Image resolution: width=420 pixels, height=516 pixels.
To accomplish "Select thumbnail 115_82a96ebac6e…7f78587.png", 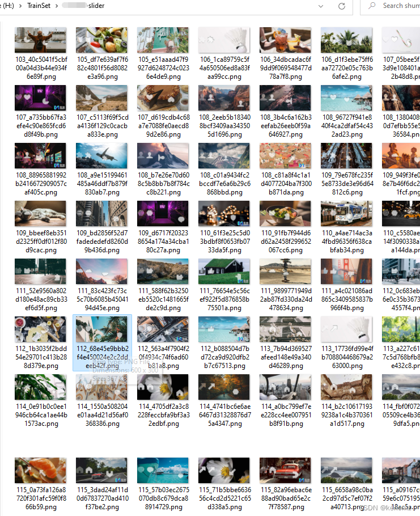I will coord(285,470).
